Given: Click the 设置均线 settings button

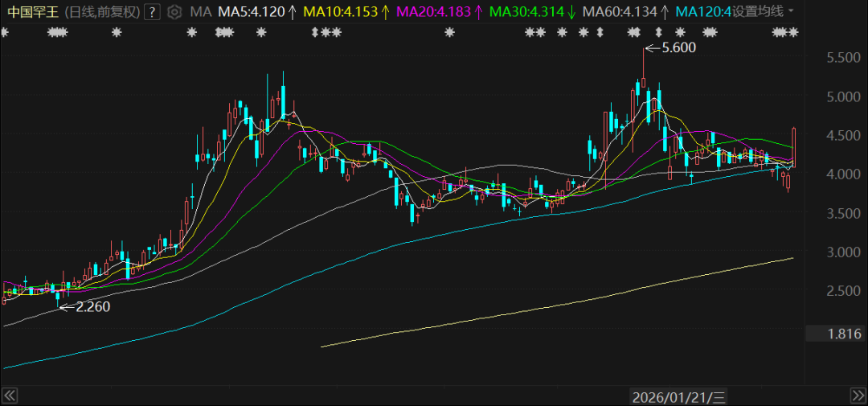Looking at the screenshot, I should pos(757,12).
